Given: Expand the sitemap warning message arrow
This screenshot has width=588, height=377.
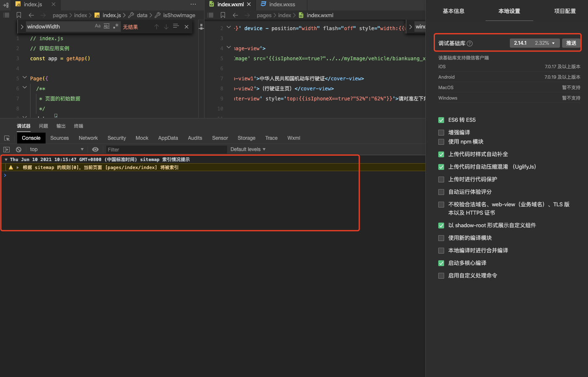Looking at the screenshot, I should [x=18, y=167].
